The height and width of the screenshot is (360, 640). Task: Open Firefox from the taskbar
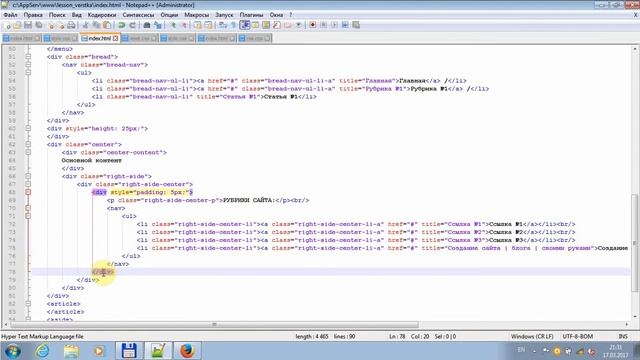tap(187, 351)
